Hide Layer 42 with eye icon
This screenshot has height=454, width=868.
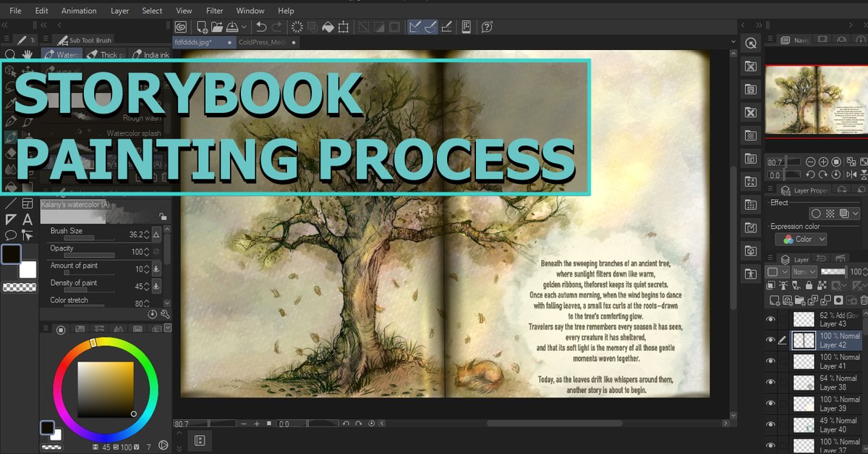tap(770, 340)
